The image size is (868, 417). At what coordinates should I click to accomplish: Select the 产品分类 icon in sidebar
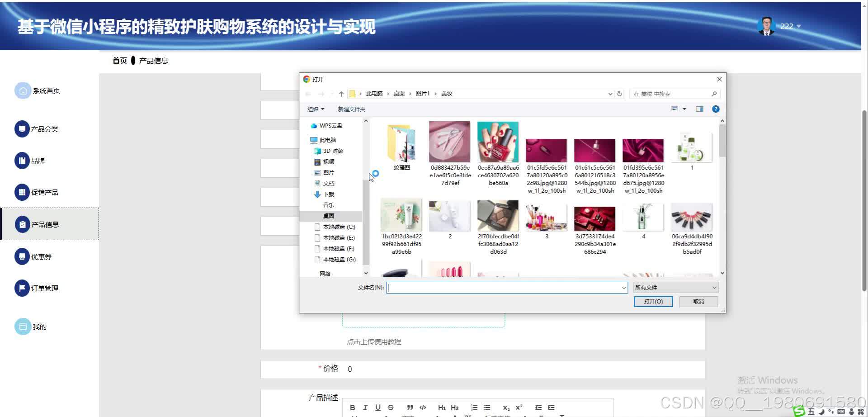point(23,128)
